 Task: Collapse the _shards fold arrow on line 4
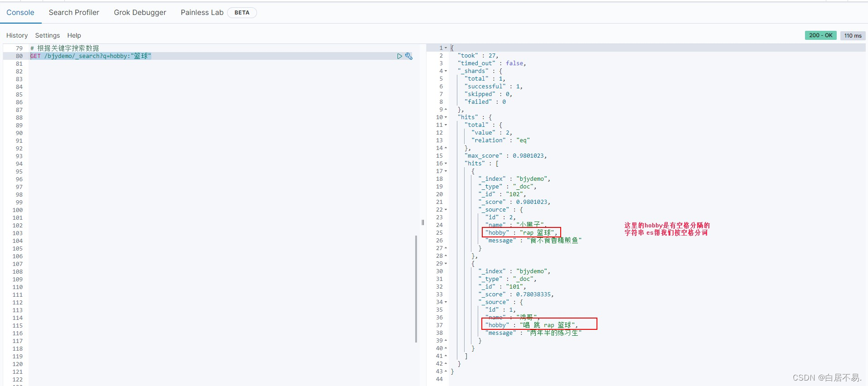click(446, 71)
